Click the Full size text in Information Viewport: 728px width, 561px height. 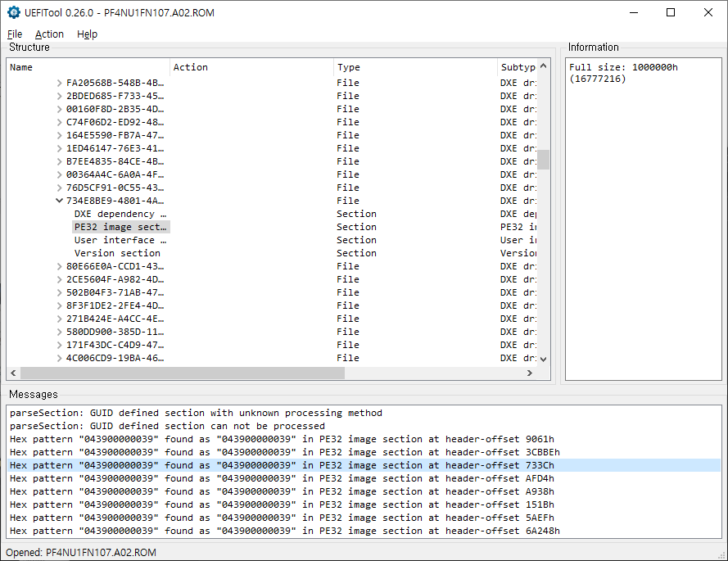pos(623,73)
